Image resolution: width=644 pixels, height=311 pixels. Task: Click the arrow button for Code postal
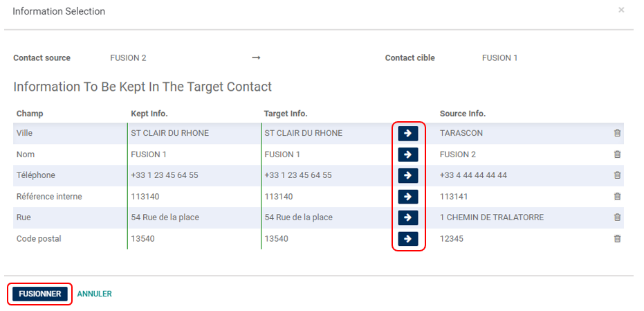coord(408,239)
